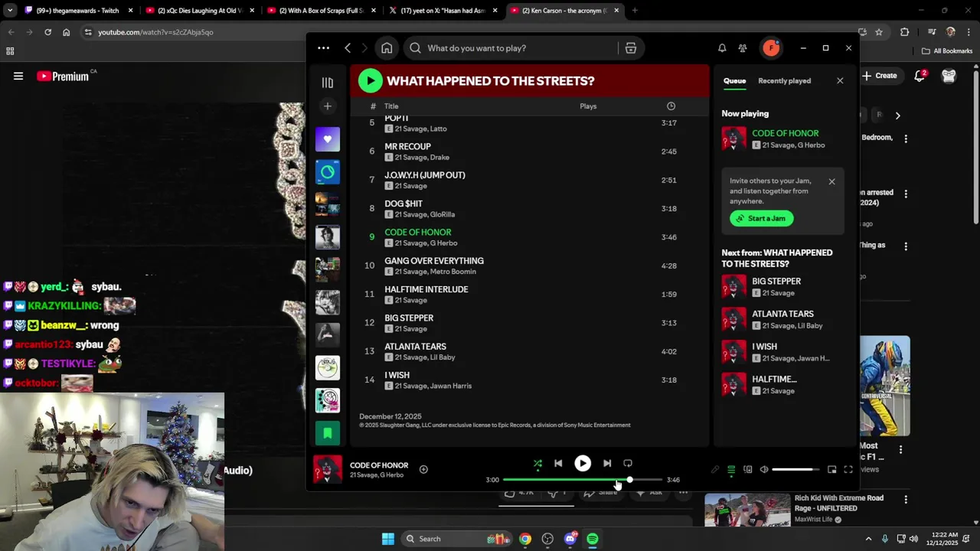Enter Spotify full screen view
The image size is (980, 551).
[848, 470]
